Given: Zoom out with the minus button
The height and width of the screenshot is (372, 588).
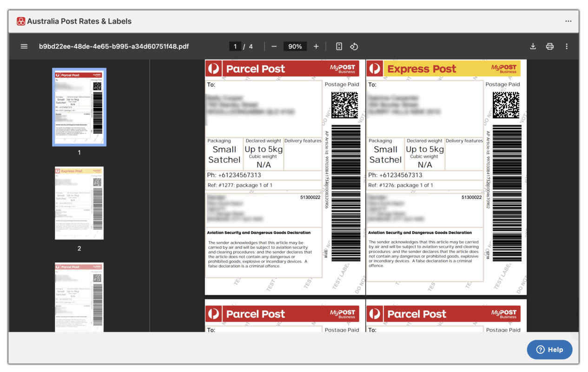Looking at the screenshot, I should pyautogui.click(x=274, y=46).
